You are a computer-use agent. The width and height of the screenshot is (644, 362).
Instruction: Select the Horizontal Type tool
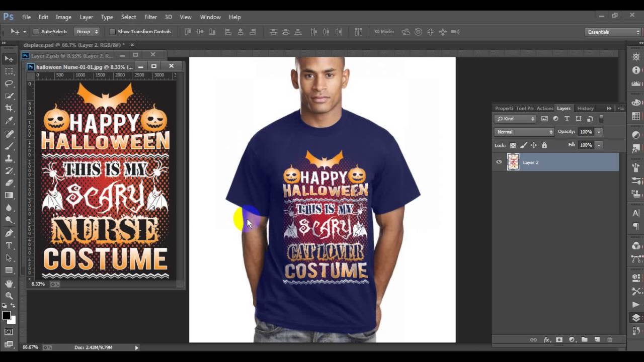[x=9, y=245]
